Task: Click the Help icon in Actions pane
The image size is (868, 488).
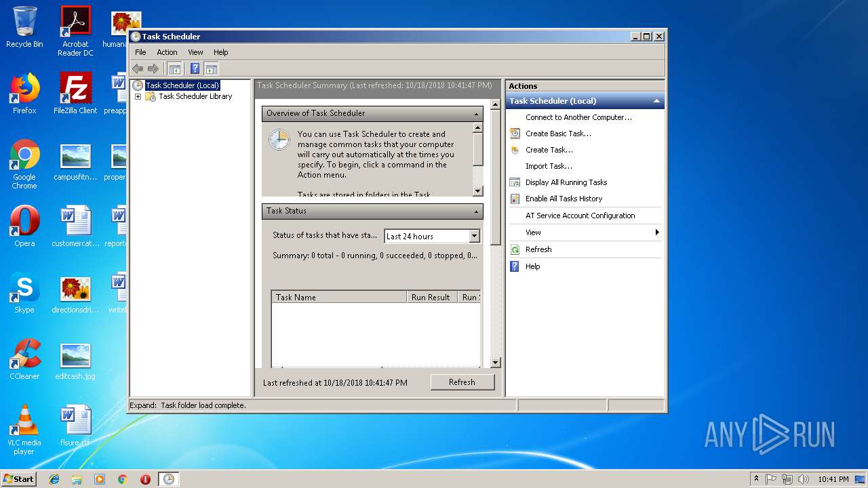Action: click(515, 266)
